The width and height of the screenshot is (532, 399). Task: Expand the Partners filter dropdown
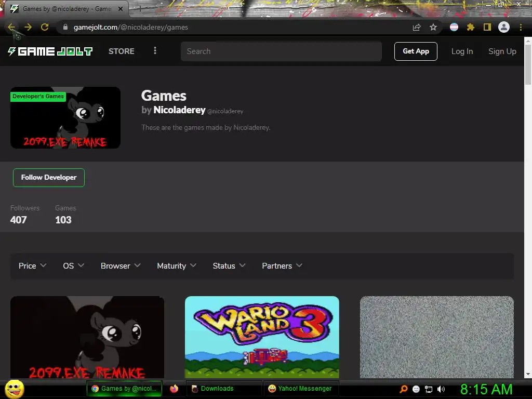pos(282,265)
